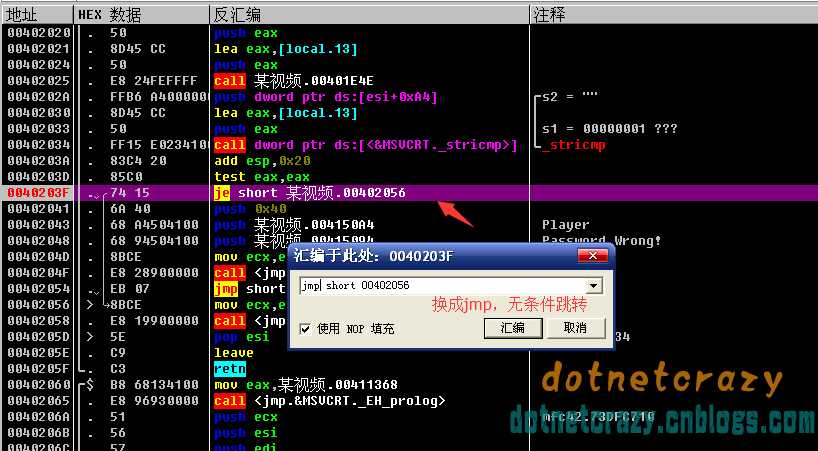Click the pop esi instruction
This screenshot has height=451, width=818.
tap(242, 337)
